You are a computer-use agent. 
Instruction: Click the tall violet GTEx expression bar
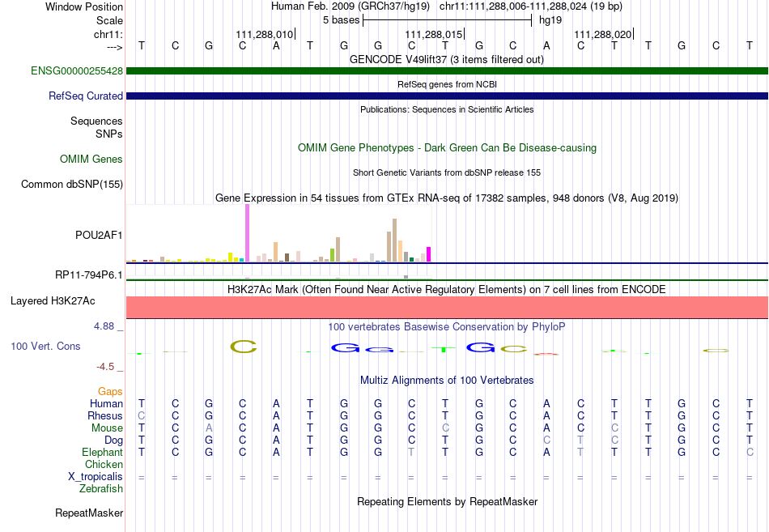[247, 232]
